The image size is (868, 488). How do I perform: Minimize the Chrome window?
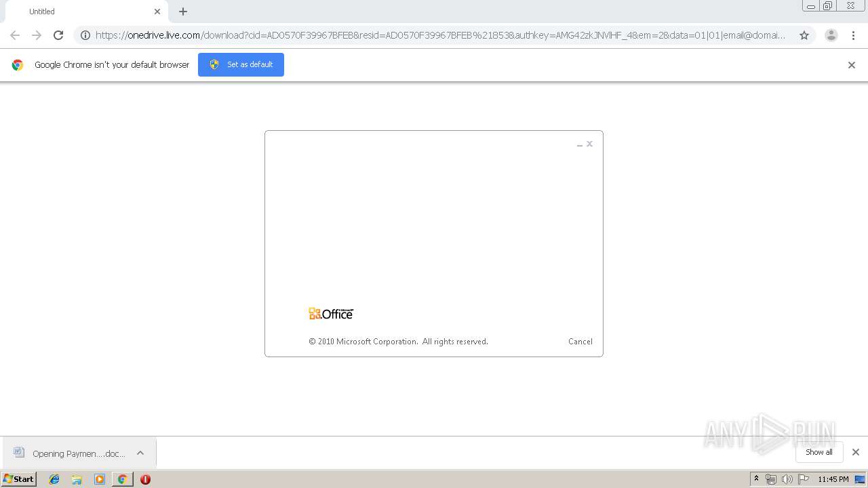pos(811,6)
